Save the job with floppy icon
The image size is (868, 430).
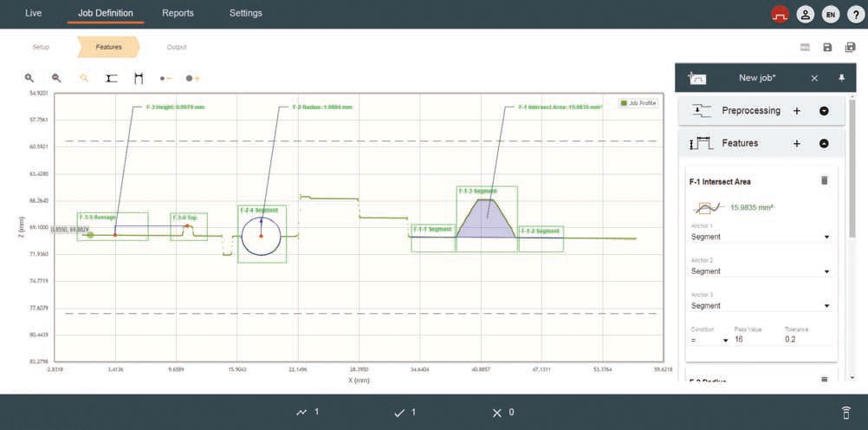click(827, 48)
